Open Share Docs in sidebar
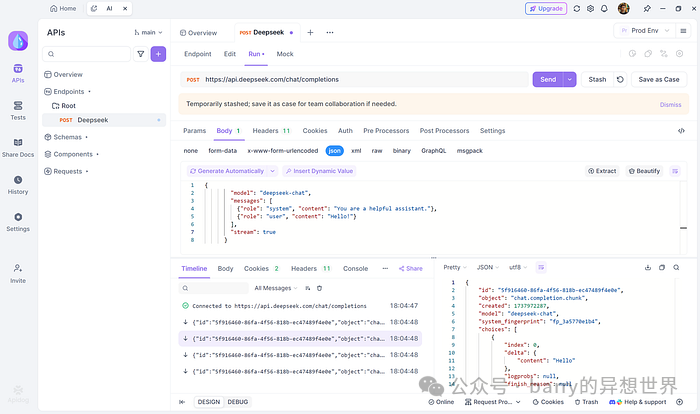Screen dimensions: 700x414 (18, 148)
